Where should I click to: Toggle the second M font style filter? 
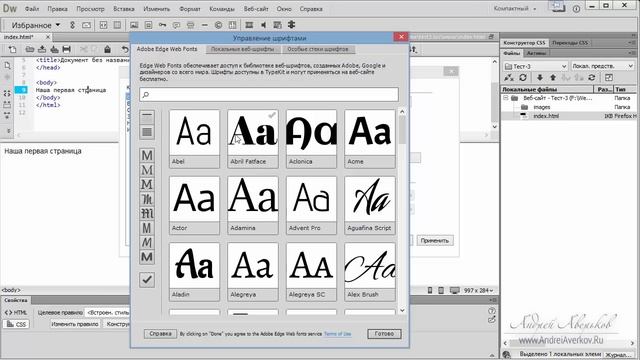pos(147,170)
